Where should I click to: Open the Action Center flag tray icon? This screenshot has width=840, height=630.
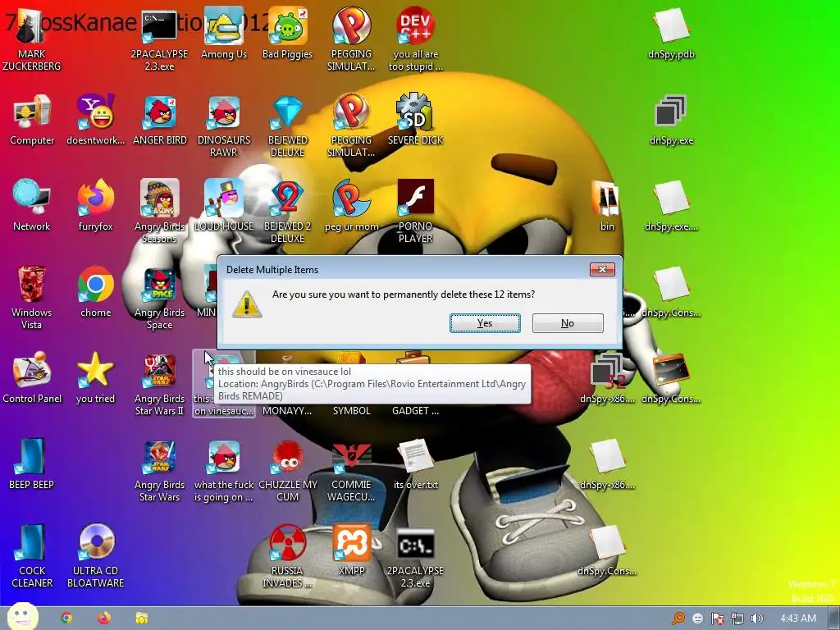(717, 619)
